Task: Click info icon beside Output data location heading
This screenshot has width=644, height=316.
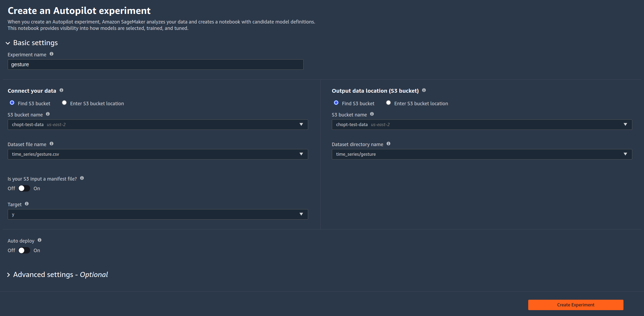Action: [x=424, y=90]
